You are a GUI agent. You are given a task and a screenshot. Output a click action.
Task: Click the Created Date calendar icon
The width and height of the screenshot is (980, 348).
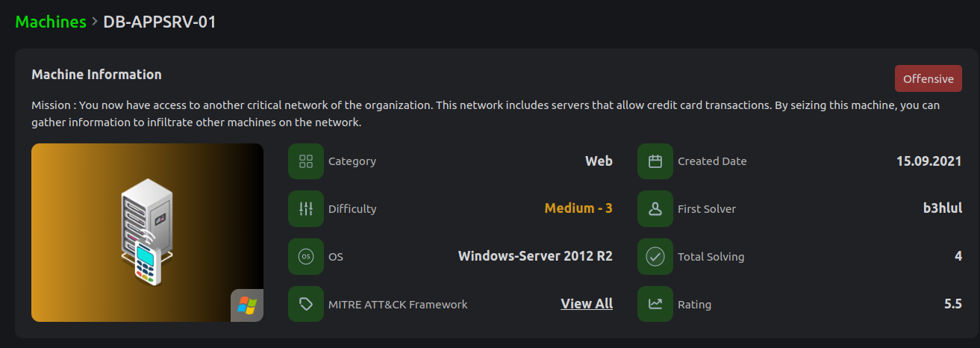tap(655, 161)
